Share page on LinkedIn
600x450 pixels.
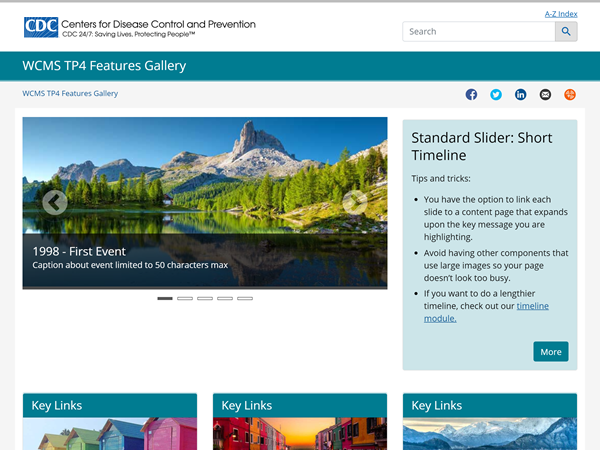pos(520,95)
